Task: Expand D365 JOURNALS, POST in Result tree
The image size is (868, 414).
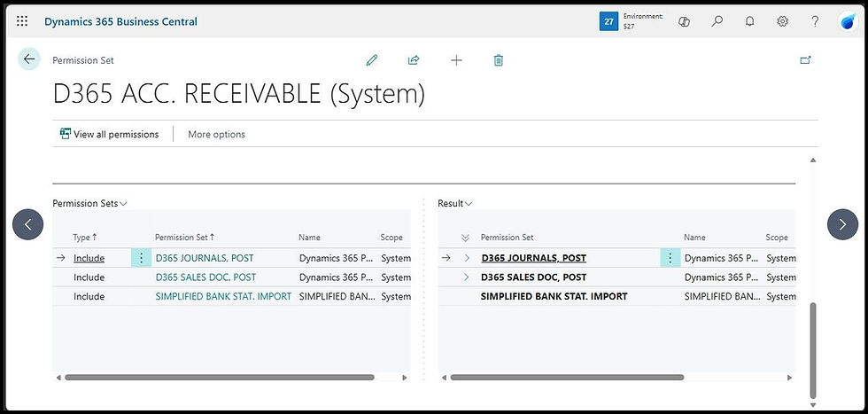Action: tap(467, 258)
